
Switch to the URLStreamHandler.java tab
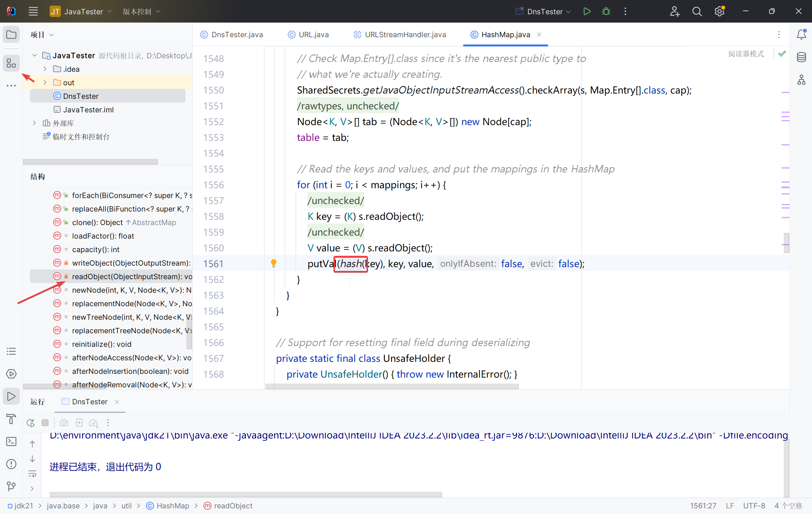coord(404,35)
